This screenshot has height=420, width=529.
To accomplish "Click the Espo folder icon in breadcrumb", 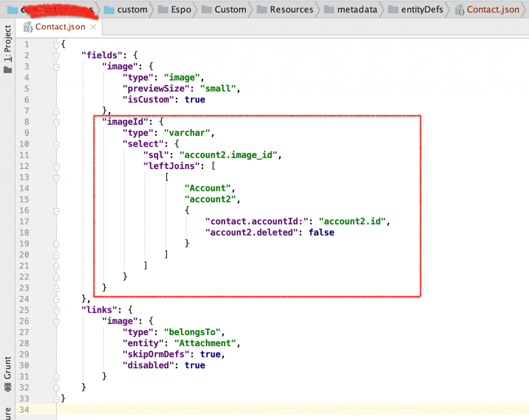I will tap(163, 10).
